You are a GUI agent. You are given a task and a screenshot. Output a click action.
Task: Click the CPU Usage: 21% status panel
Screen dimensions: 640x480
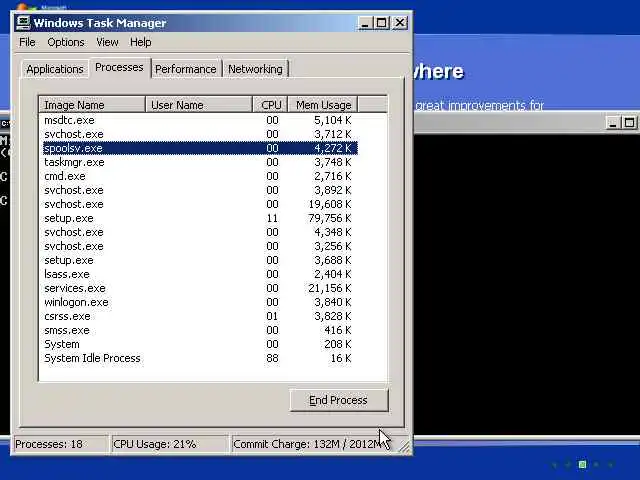(x=170, y=444)
